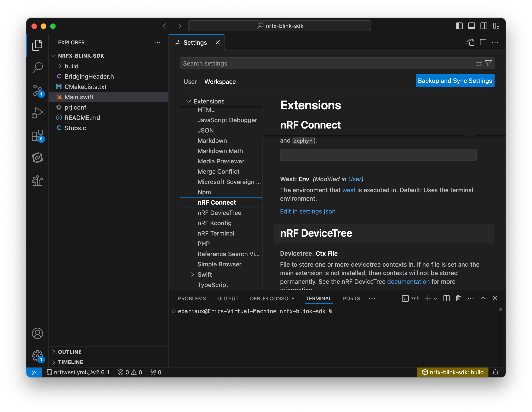Switch to PORTS panel tab
The image size is (532, 412).
click(x=351, y=298)
